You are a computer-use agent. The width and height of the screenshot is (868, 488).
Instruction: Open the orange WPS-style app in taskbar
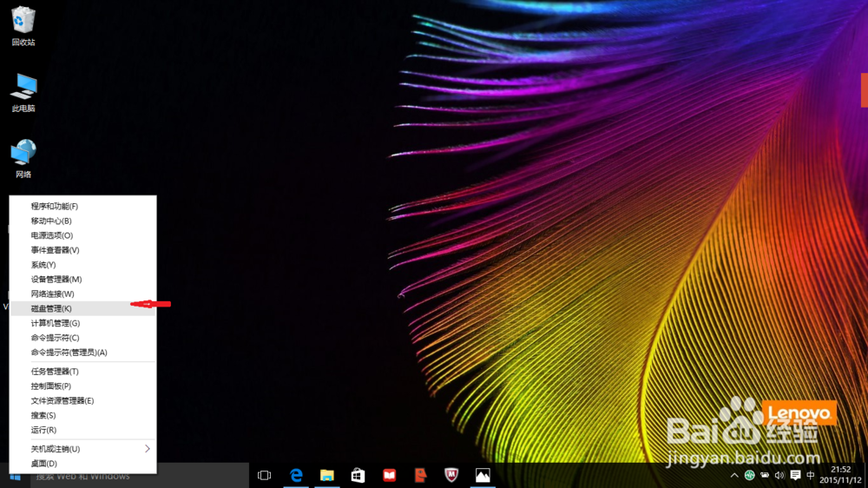point(420,475)
